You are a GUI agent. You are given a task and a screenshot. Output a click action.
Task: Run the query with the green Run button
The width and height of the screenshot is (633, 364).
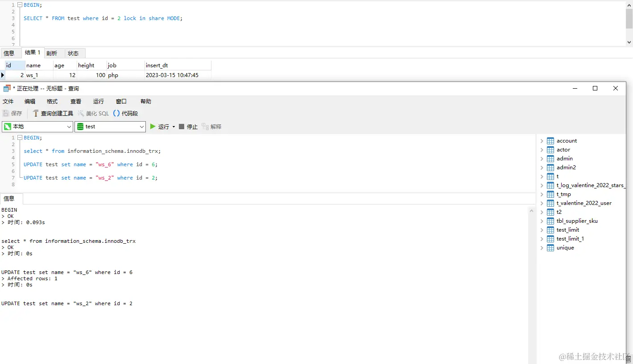pyautogui.click(x=160, y=127)
